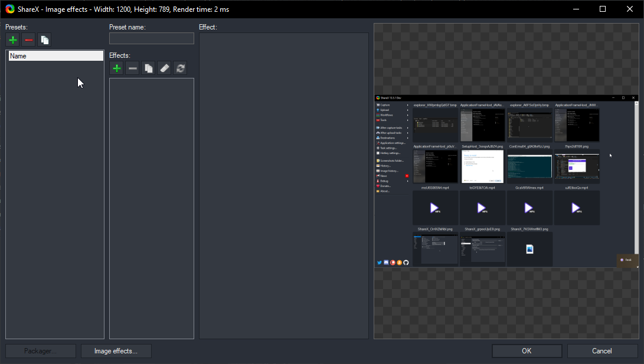Clear effects with the eraser icon
This screenshot has width=644, height=364.
tap(164, 68)
